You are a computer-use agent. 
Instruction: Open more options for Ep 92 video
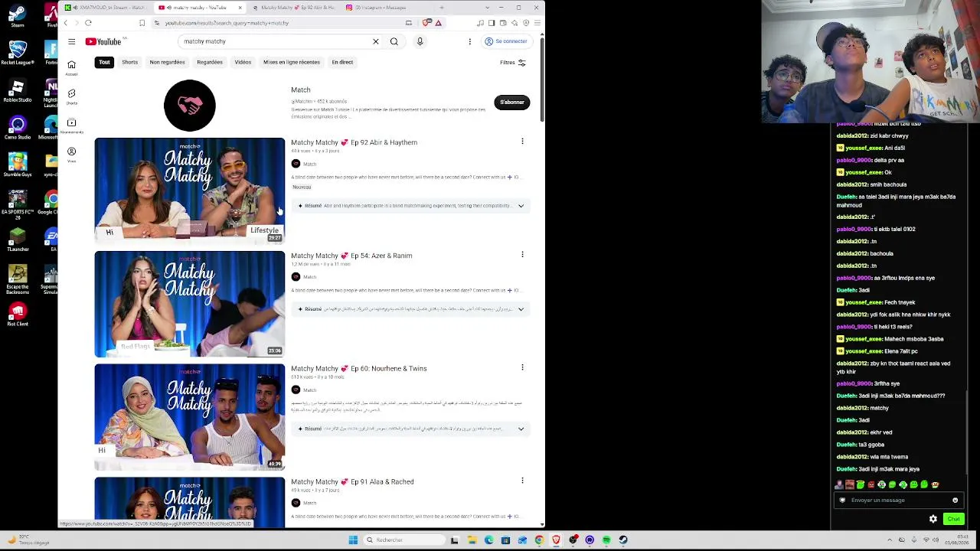tap(522, 142)
